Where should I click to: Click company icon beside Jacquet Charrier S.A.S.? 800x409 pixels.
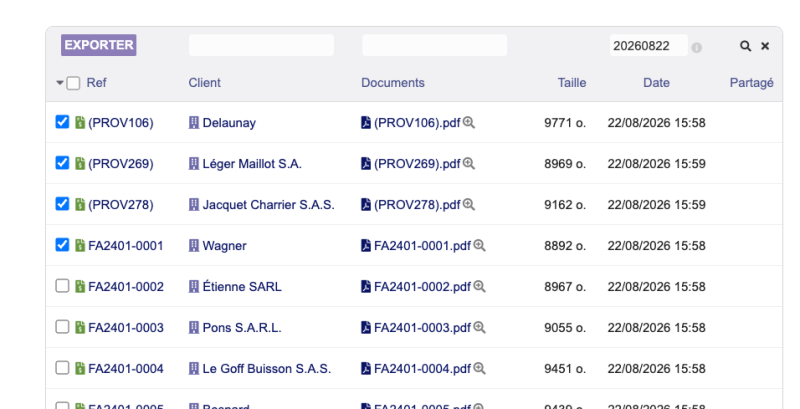pyautogui.click(x=194, y=204)
